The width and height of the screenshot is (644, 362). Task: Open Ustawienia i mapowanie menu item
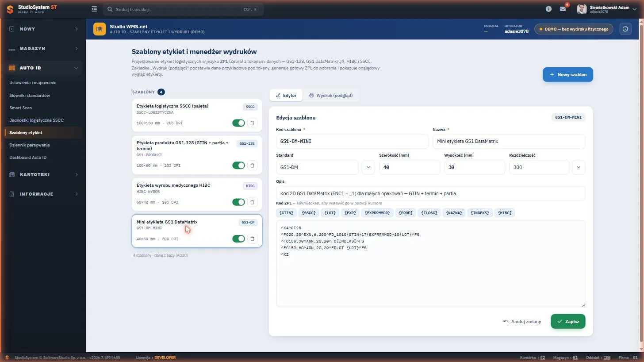(x=33, y=83)
